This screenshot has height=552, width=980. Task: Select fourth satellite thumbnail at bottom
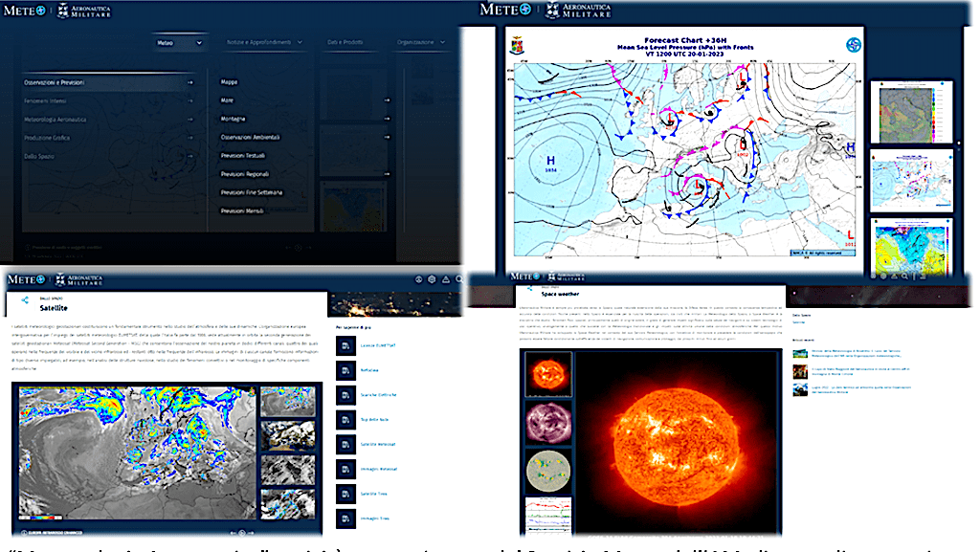pyautogui.click(x=287, y=504)
